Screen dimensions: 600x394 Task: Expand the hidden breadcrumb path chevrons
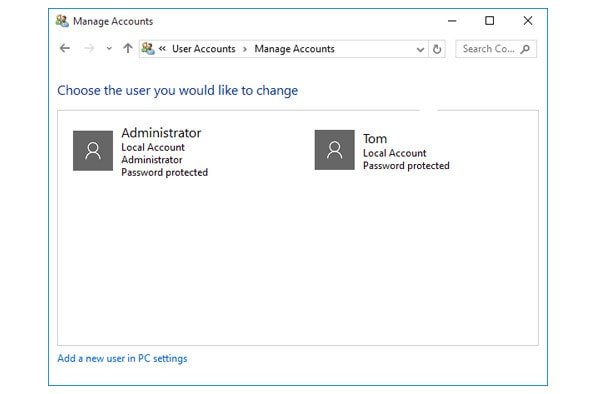point(162,49)
